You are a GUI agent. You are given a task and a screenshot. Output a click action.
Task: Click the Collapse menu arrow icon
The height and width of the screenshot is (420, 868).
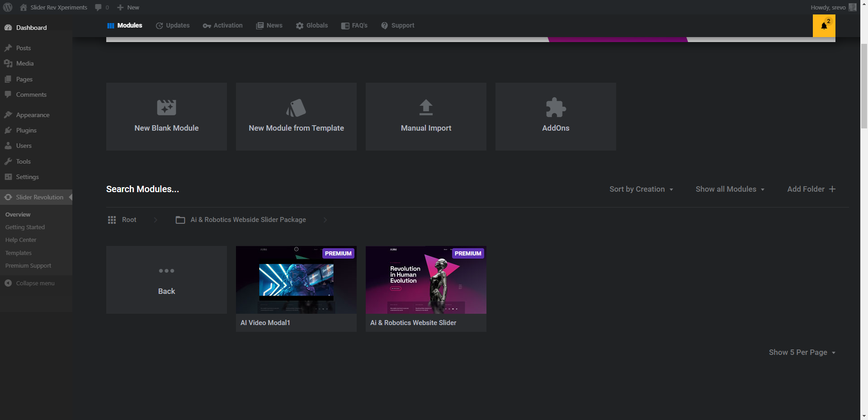click(x=8, y=283)
